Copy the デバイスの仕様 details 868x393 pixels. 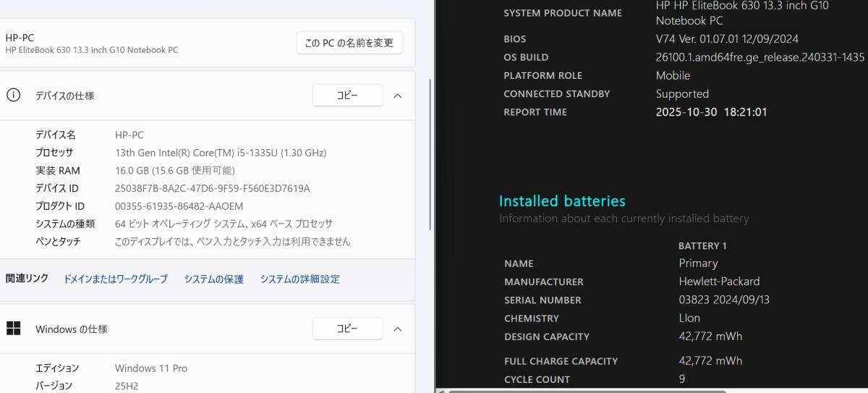point(347,95)
